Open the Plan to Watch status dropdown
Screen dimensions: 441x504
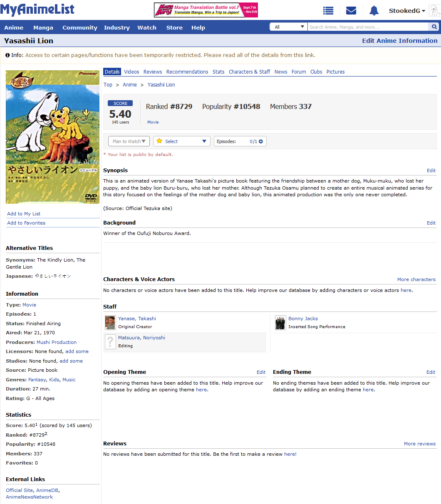click(129, 141)
